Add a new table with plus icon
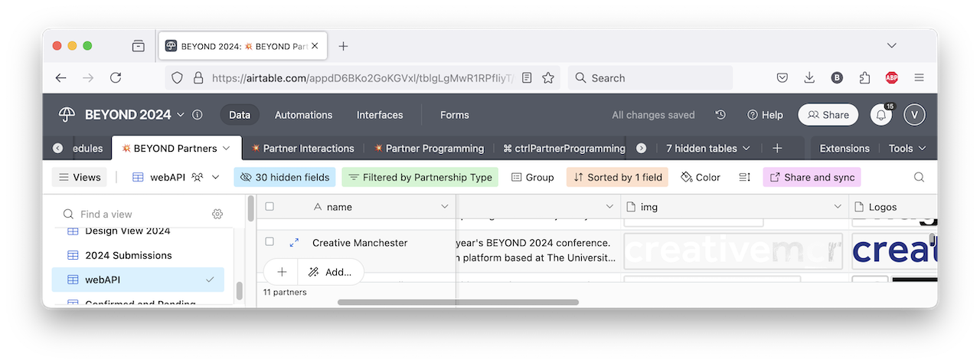980x364 pixels. 777,148
